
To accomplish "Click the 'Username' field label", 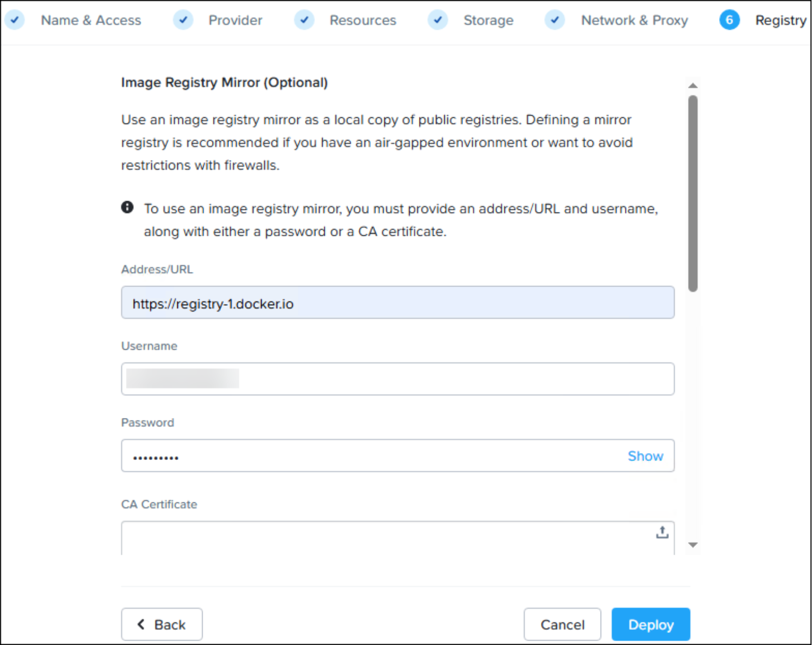I will pyautogui.click(x=149, y=346).
